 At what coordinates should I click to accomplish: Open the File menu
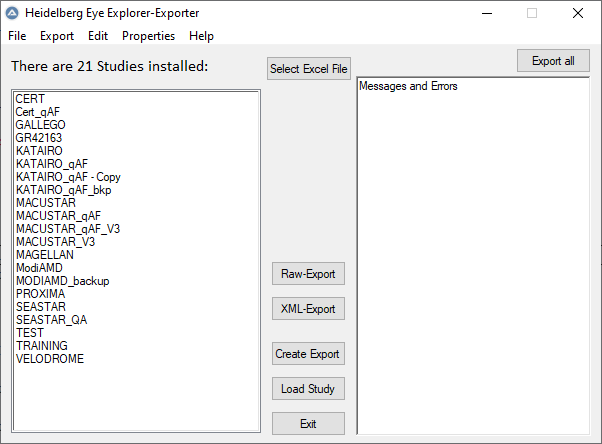click(x=17, y=36)
